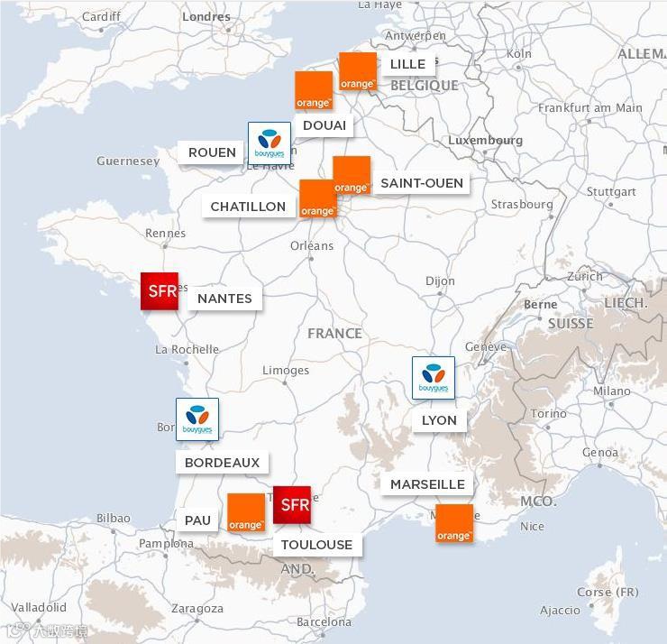Open the LYON city label

coord(440,420)
